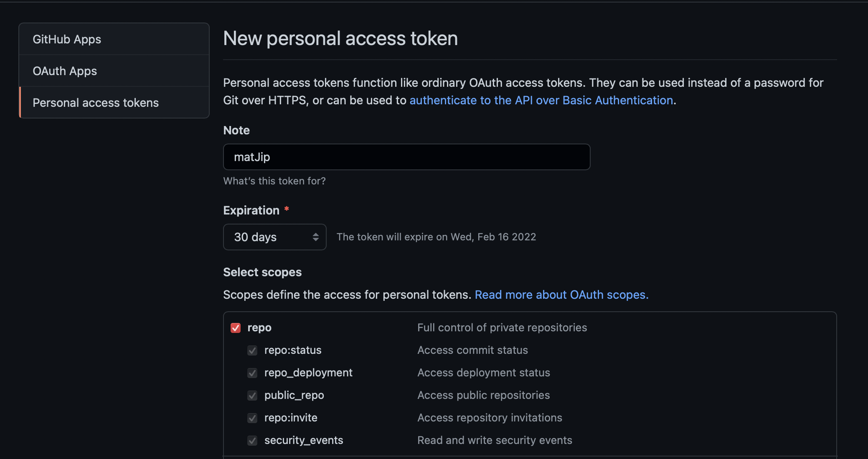Image resolution: width=868 pixels, height=459 pixels.
Task: Click the repo scope label
Action: pos(259,328)
